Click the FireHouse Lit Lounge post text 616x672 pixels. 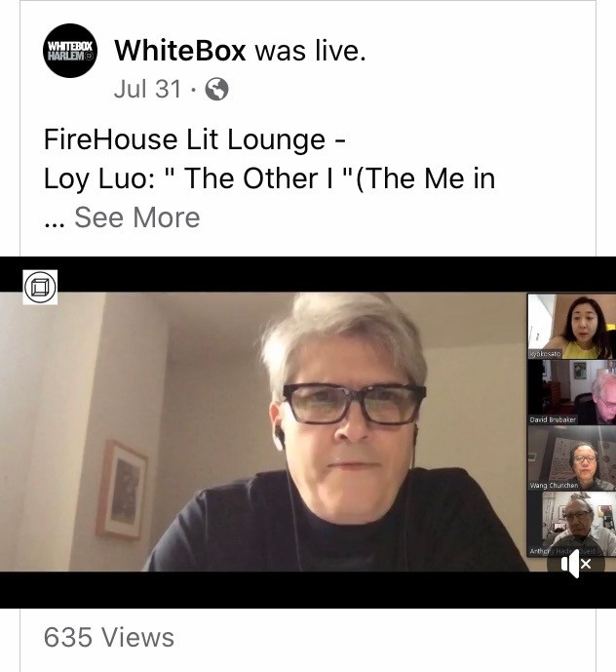point(195,140)
